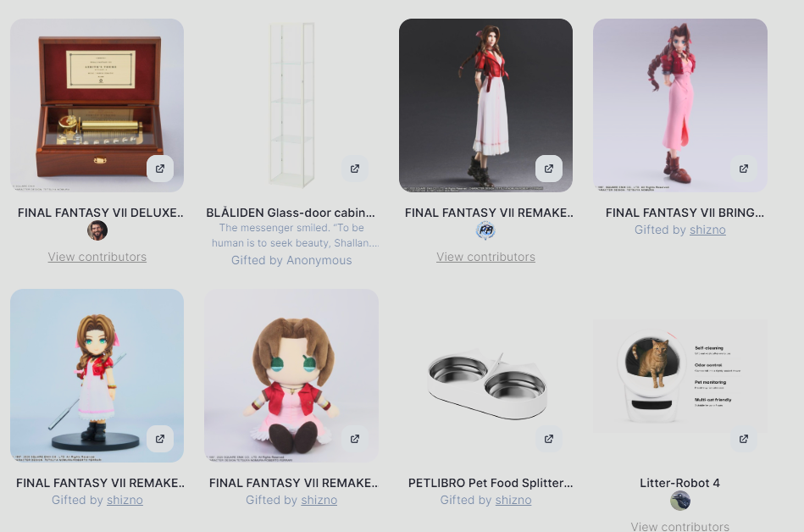
Task: Click the BLÅLIDEN Glass-door cabinet title
Action: (291, 213)
